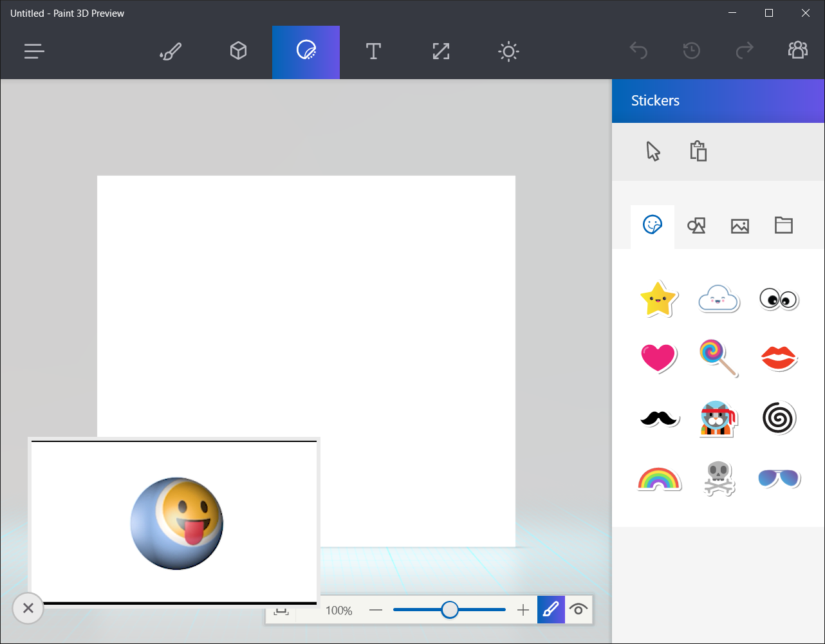
Task: Select the Text tool
Action: pyautogui.click(x=373, y=51)
